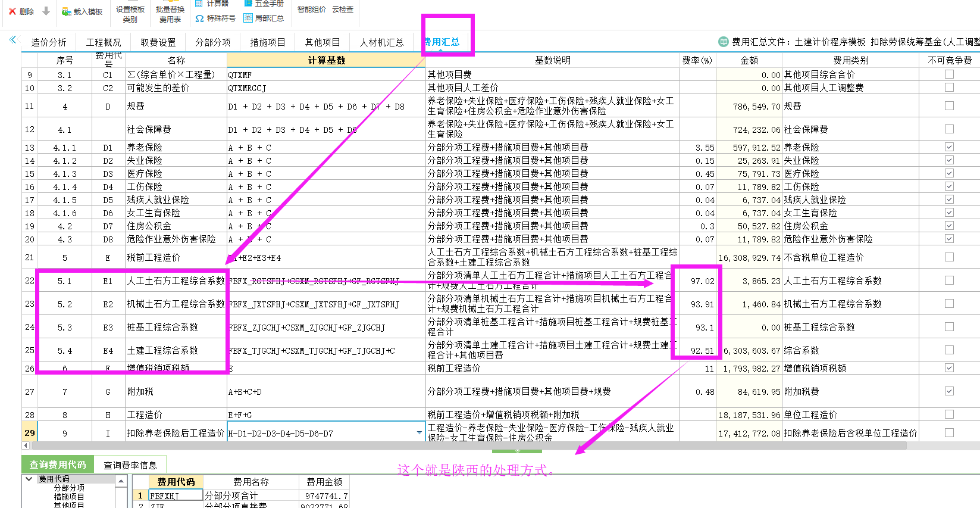Viewport: 980px width, 508px height.
Task: Toggle non-competitive checkbox for 工伤保险 row
Action: point(949,186)
